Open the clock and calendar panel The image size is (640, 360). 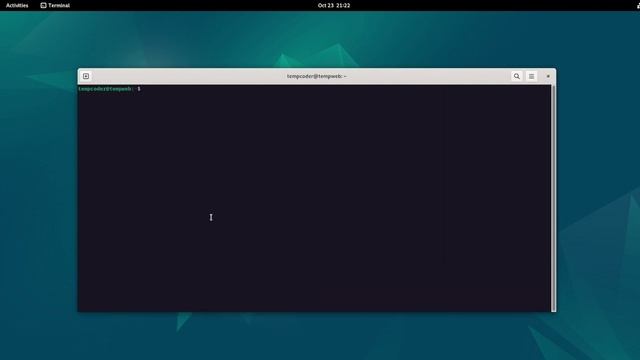point(333,5)
